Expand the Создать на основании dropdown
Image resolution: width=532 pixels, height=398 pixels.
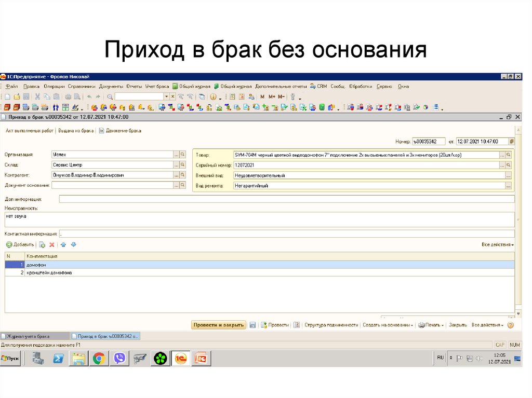[x=388, y=325]
